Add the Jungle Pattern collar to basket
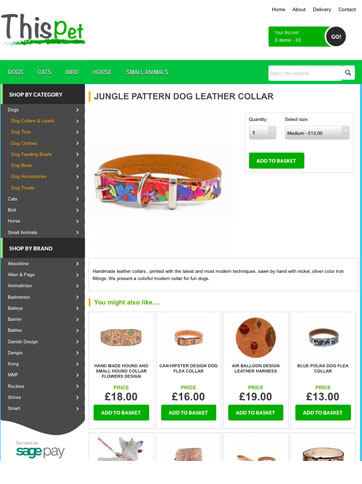Viewport: 362px width, 484px height. tap(276, 161)
